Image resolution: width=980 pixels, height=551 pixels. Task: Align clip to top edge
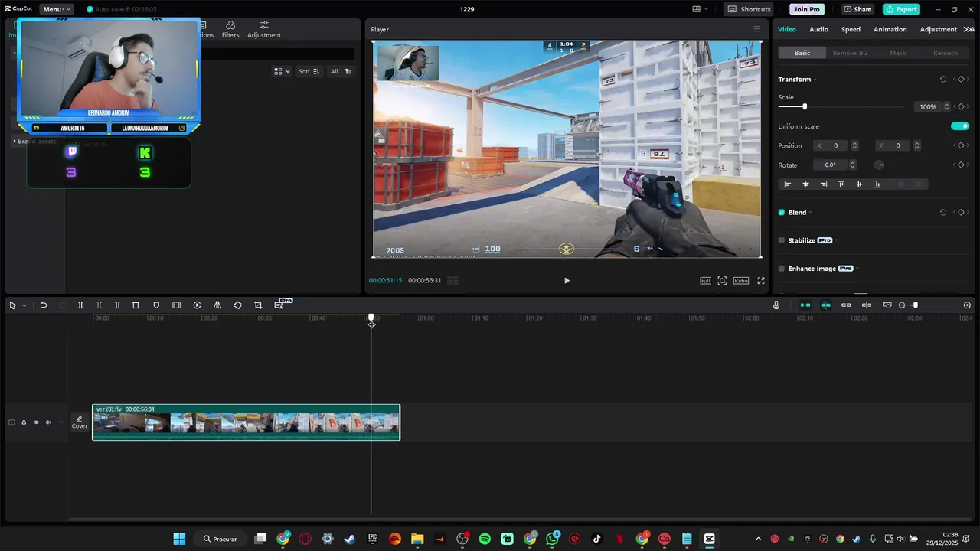(x=841, y=184)
